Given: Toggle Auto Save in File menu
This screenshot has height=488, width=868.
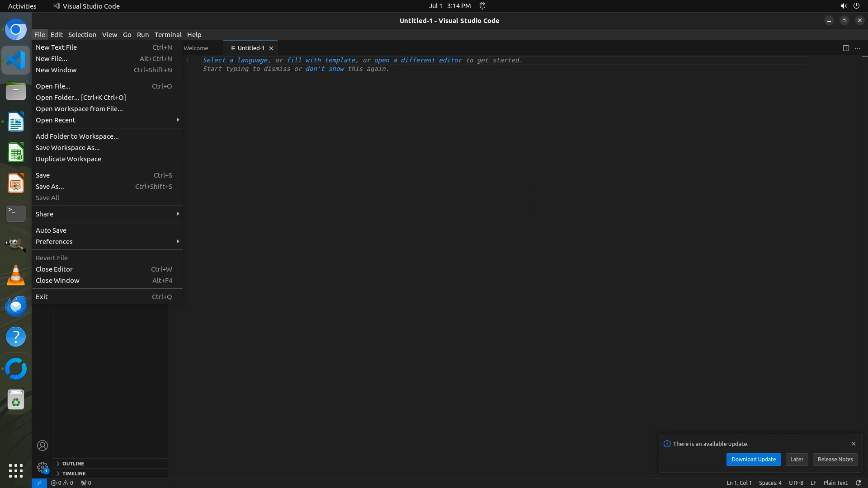Looking at the screenshot, I should pos(51,230).
